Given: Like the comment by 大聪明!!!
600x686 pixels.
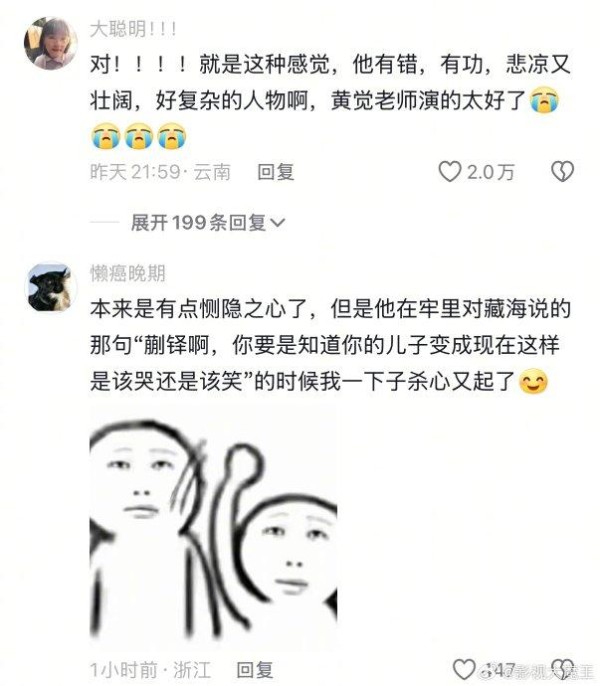Looking at the screenshot, I should click(450, 172).
